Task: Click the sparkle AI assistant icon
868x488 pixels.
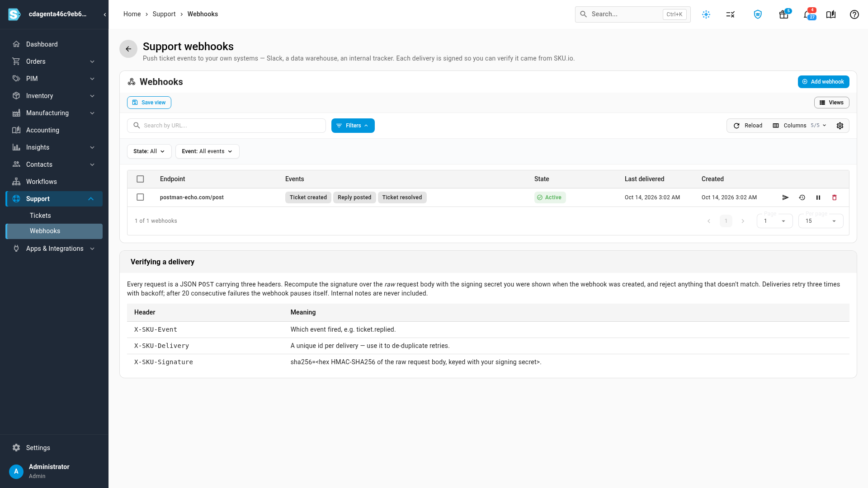Action: click(706, 14)
